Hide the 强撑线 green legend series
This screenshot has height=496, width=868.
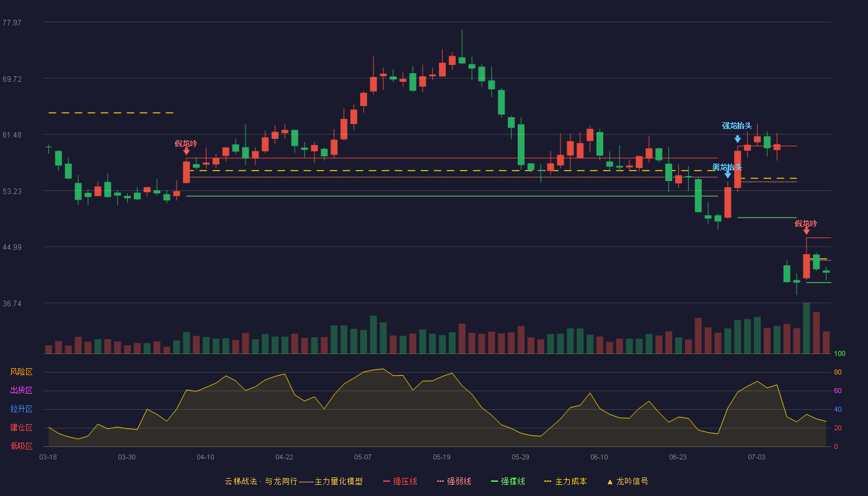(508, 482)
